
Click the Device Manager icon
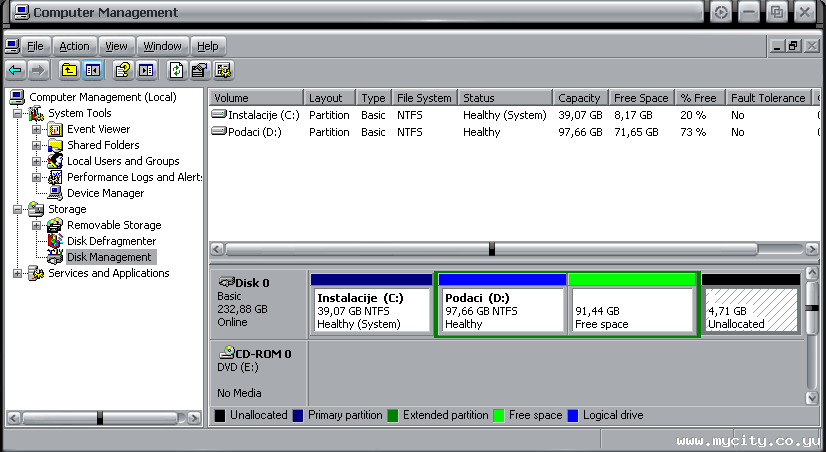[x=55, y=193]
